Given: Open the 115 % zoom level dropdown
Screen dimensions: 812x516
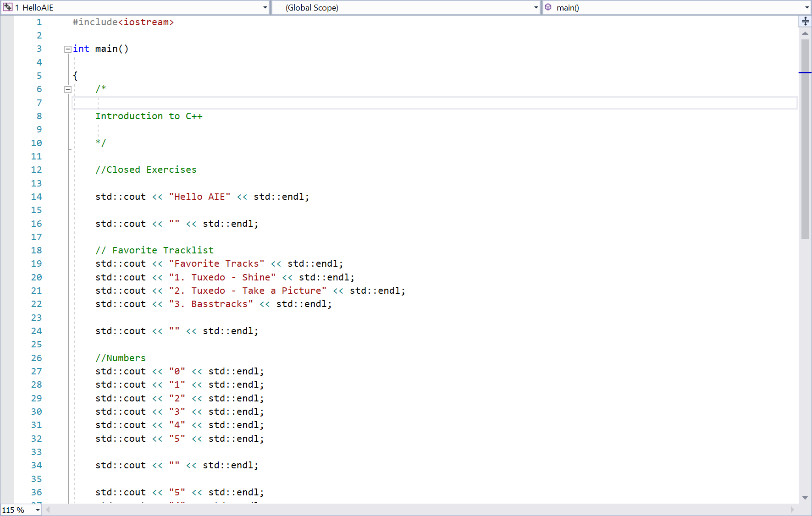Looking at the screenshot, I should point(38,510).
